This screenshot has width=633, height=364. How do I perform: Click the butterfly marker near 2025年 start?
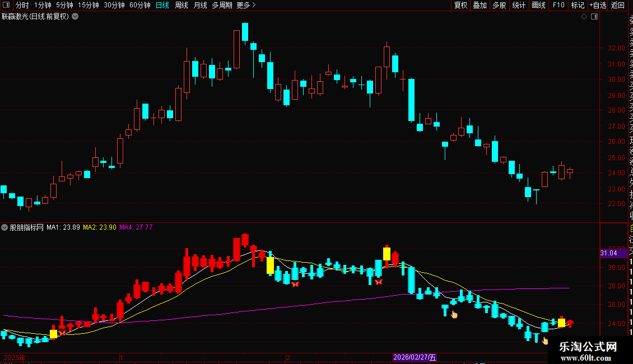tap(62, 333)
